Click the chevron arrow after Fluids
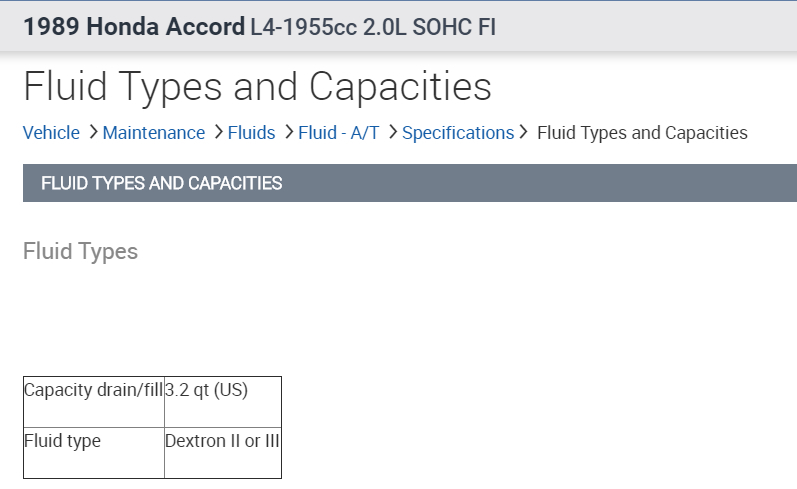This screenshot has width=797, height=489. click(287, 132)
